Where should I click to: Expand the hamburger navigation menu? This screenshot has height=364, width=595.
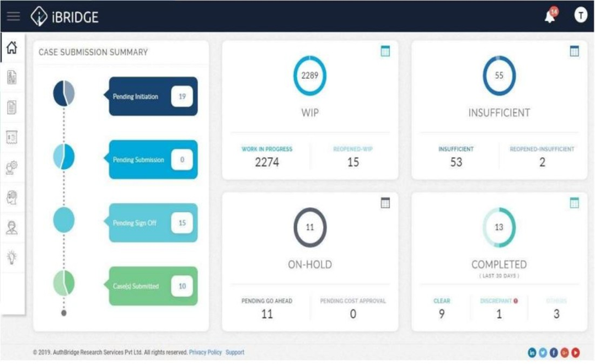(13, 16)
